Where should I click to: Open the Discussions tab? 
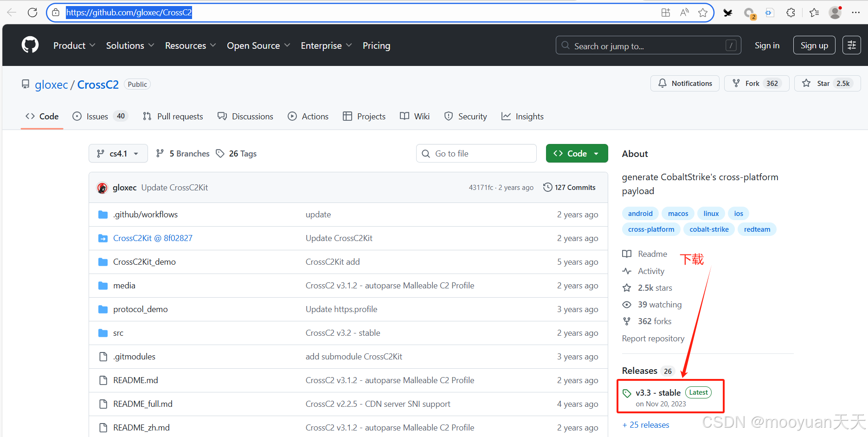coord(245,116)
